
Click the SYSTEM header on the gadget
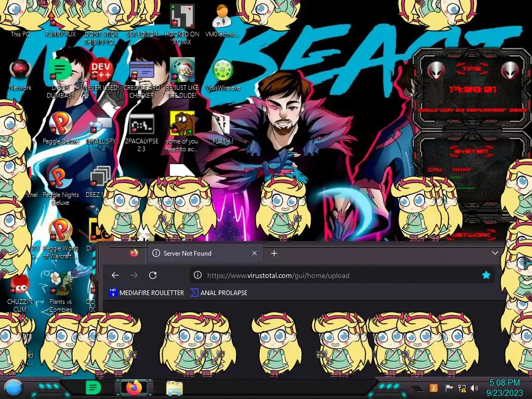coord(472,151)
